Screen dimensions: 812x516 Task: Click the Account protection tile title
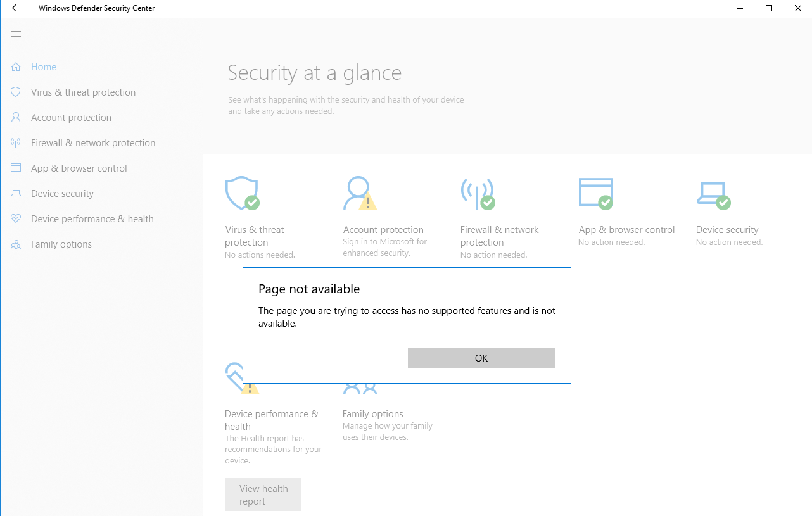383,230
